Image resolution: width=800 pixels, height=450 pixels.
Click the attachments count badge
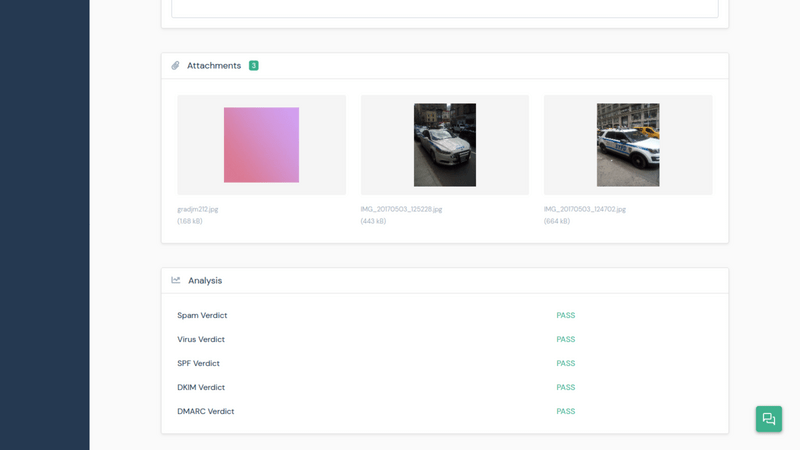click(x=253, y=66)
